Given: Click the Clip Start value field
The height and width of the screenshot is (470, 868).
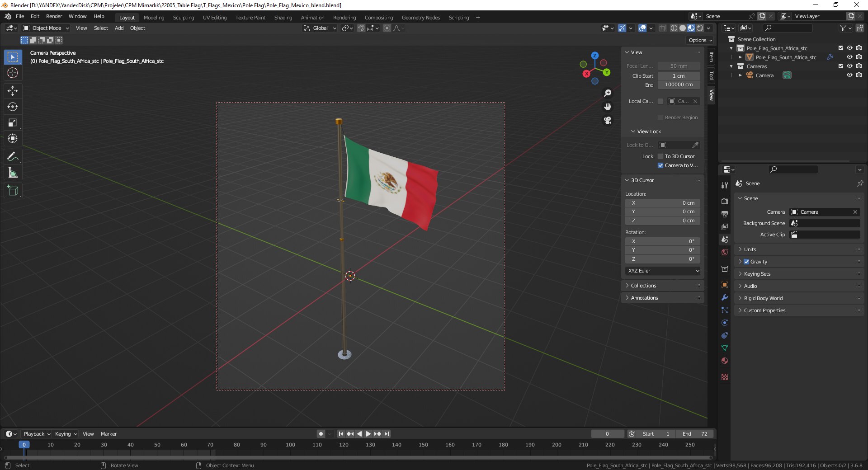Looking at the screenshot, I should tap(679, 76).
